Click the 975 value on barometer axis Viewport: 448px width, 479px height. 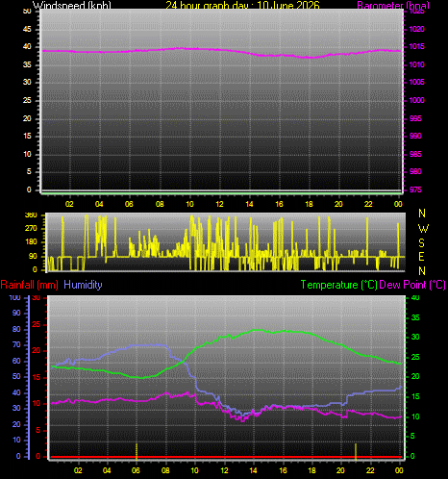click(x=415, y=189)
